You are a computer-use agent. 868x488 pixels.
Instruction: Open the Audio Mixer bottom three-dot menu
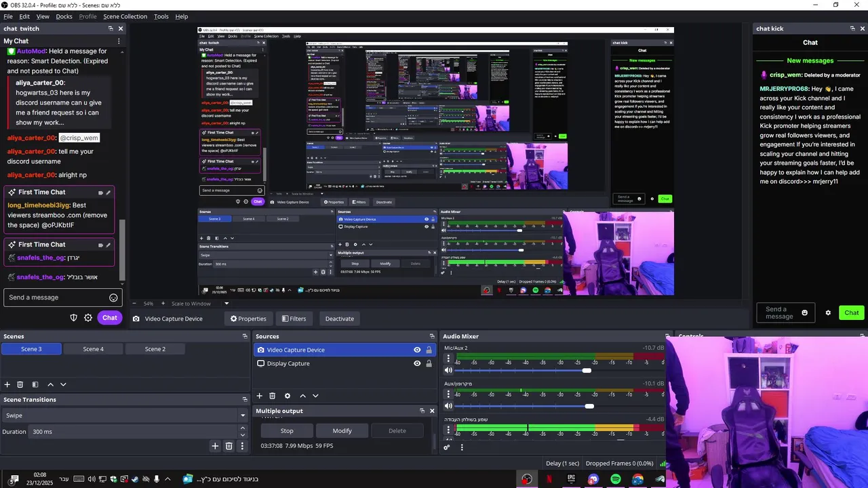coord(462,447)
